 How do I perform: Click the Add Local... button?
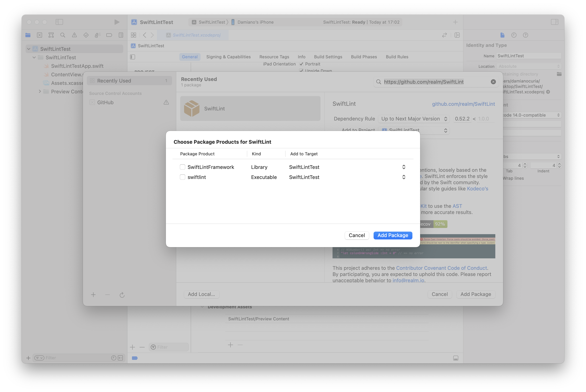(x=201, y=294)
